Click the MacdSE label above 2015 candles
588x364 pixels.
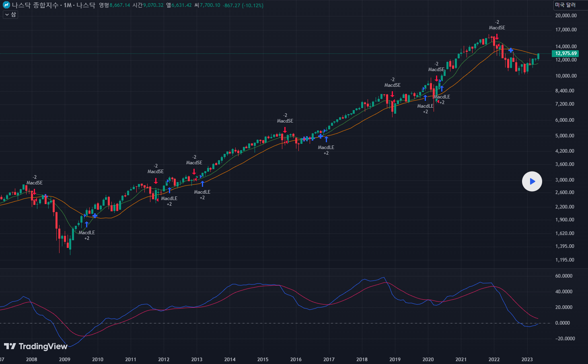coord(285,121)
